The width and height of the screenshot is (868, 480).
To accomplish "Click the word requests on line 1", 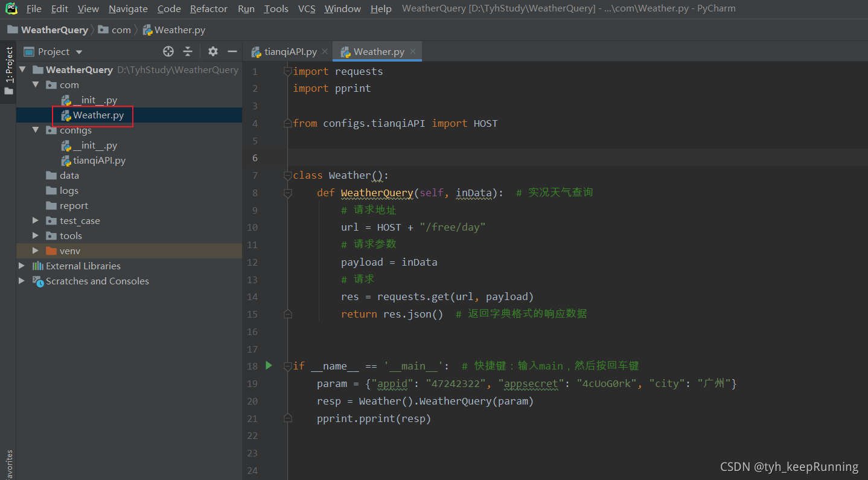I will coord(359,71).
